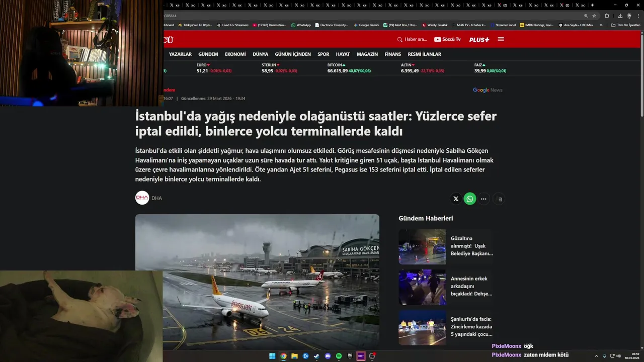Open File Explorer from taskbar
Viewport: 644px width, 362px height.
294,356
